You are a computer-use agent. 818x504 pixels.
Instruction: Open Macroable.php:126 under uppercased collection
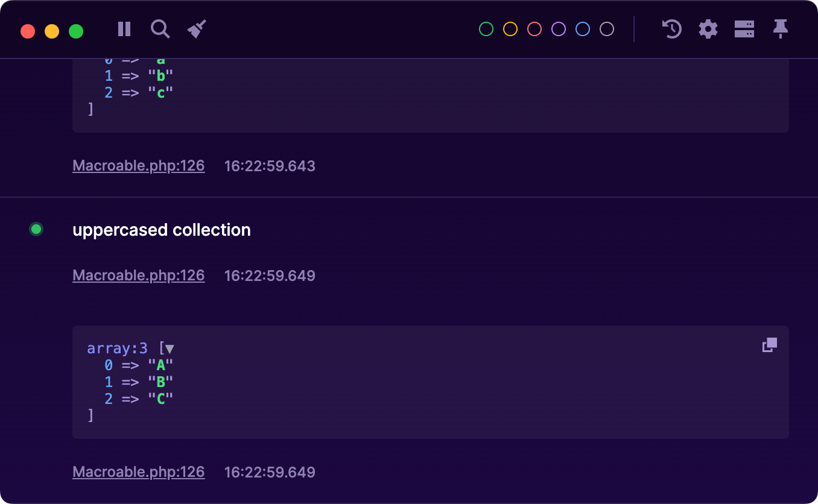[138, 275]
